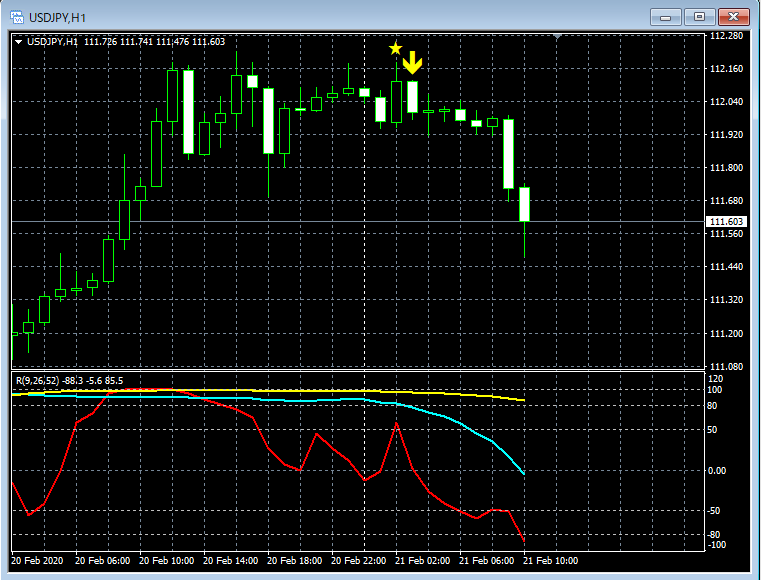Click the chart shift triangle marker at top
The image size is (762, 580).
(557, 36)
